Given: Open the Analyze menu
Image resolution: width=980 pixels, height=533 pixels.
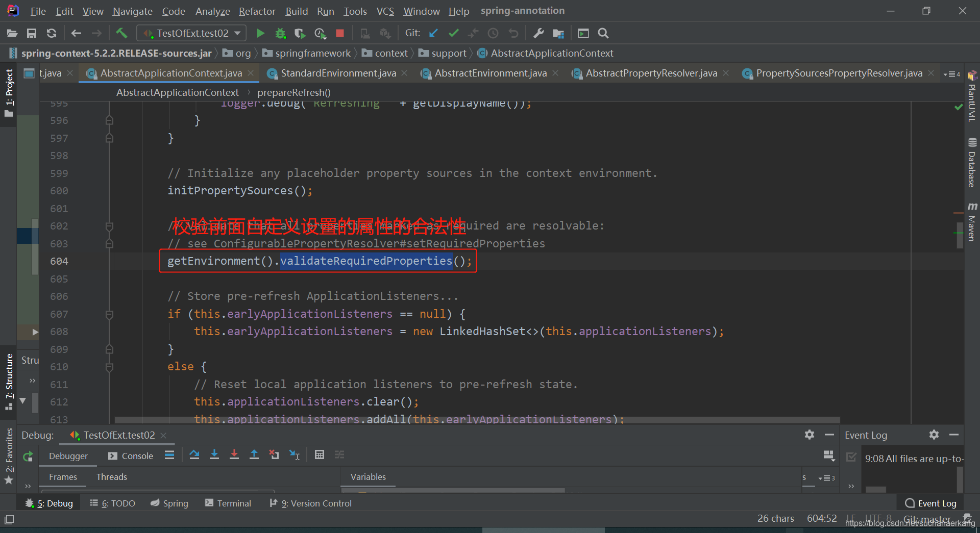Looking at the screenshot, I should click(x=212, y=11).
